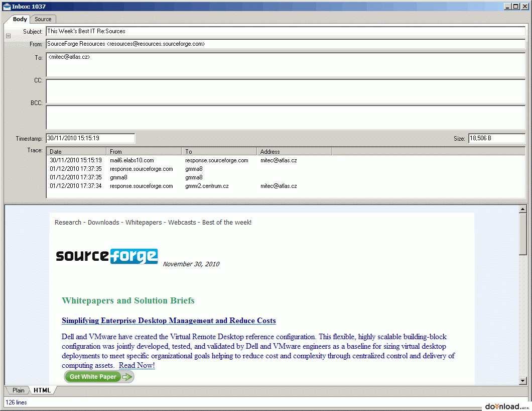Maximize the Inbox window

pos(516,7)
